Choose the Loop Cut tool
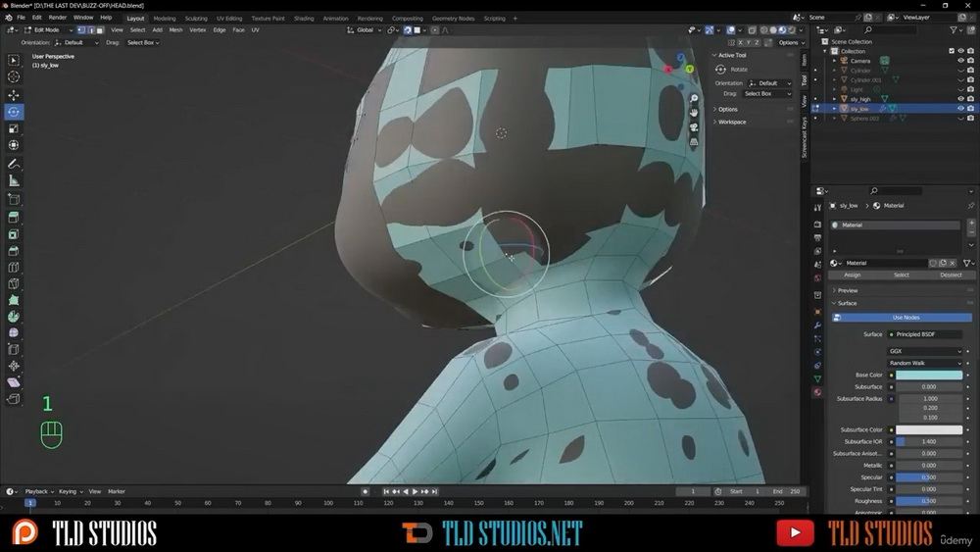This screenshot has width=980, height=552. click(x=13, y=268)
